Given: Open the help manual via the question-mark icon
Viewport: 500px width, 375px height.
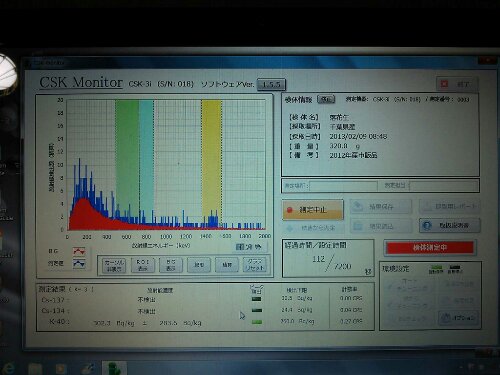Looking at the screenshot, I should [x=450, y=226].
